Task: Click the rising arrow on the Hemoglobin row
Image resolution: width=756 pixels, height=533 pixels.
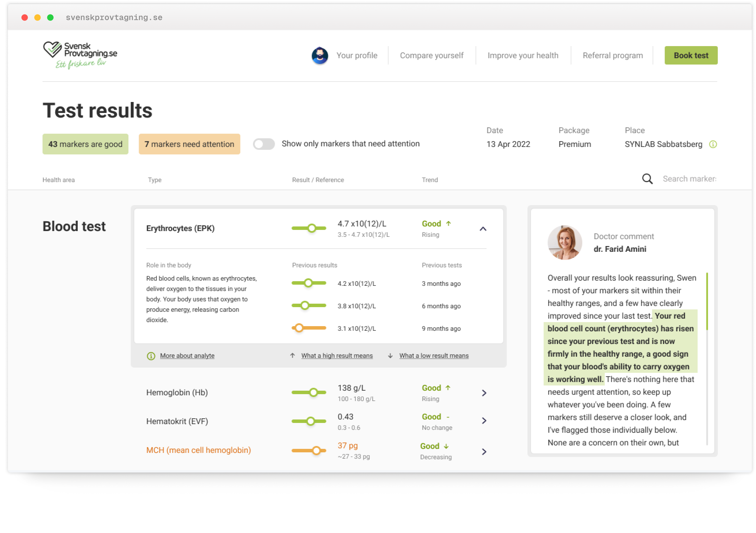Action: (448, 388)
